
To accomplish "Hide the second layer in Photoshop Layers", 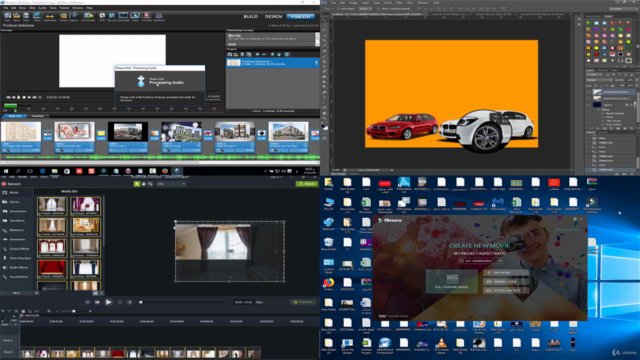I will click(589, 99).
